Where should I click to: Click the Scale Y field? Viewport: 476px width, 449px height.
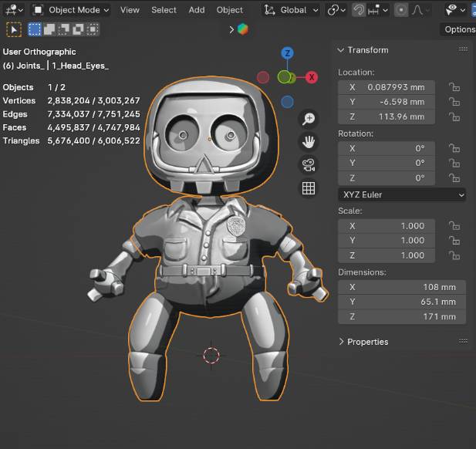[387, 241]
